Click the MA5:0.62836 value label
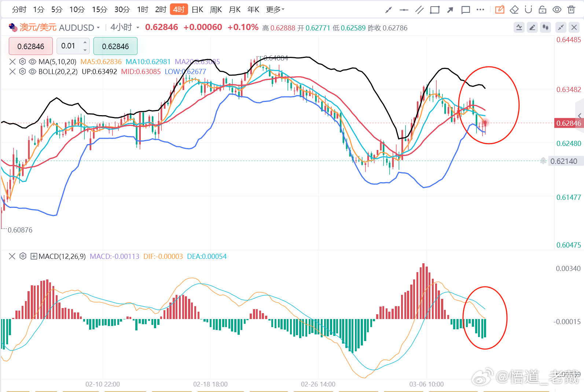This screenshot has height=392, width=584. click(x=101, y=62)
